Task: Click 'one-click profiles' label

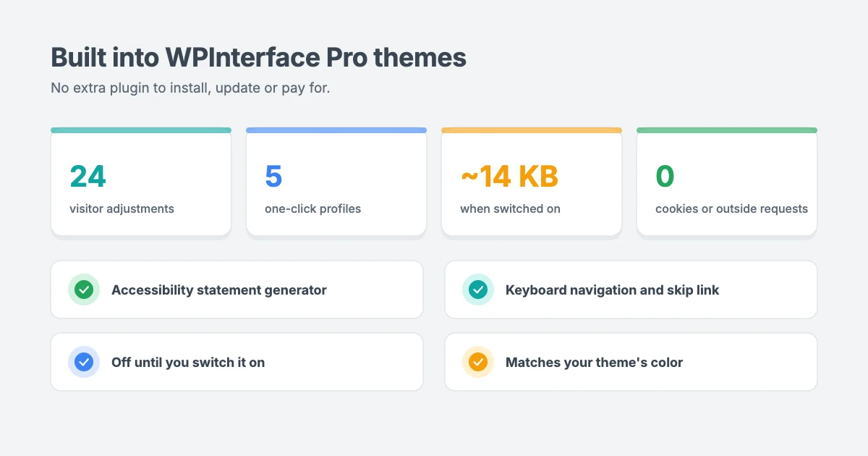Action: [312, 208]
